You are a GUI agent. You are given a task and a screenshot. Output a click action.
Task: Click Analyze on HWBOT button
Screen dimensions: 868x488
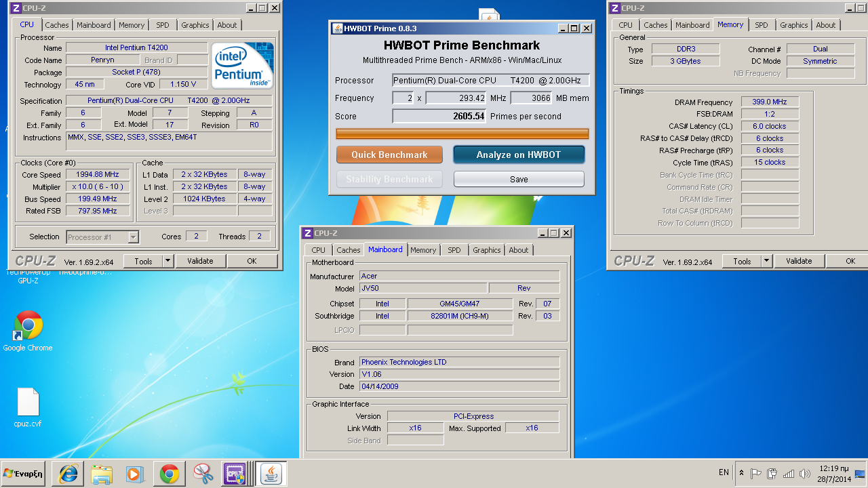pos(519,155)
